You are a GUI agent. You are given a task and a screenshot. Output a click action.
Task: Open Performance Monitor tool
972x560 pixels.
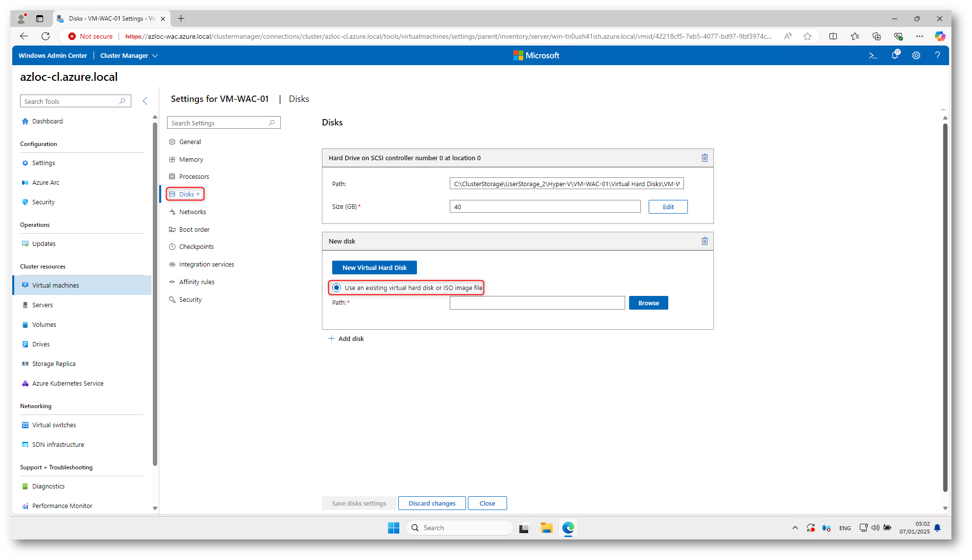62,506
